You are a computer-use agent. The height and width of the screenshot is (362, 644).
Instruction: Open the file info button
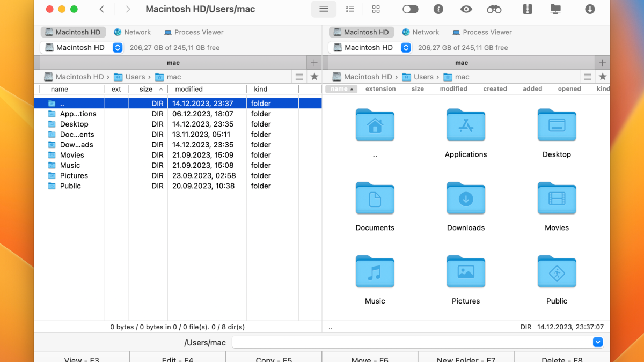(x=438, y=9)
